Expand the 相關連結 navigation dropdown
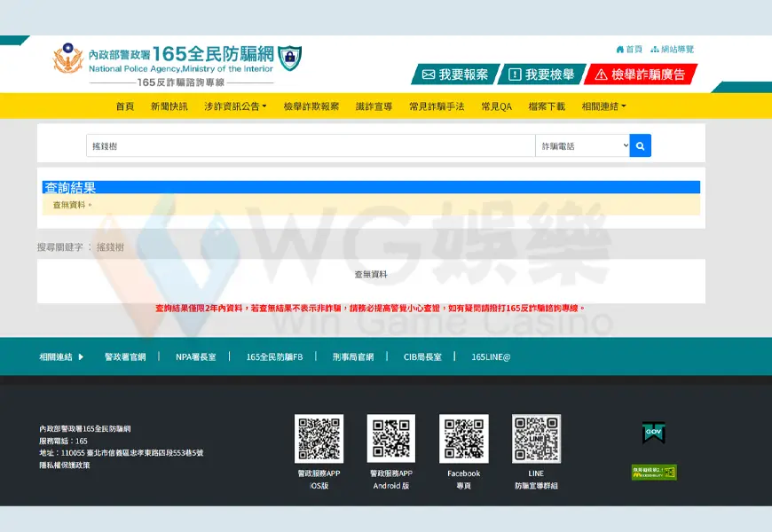This screenshot has height=532, width=772. 603,106
